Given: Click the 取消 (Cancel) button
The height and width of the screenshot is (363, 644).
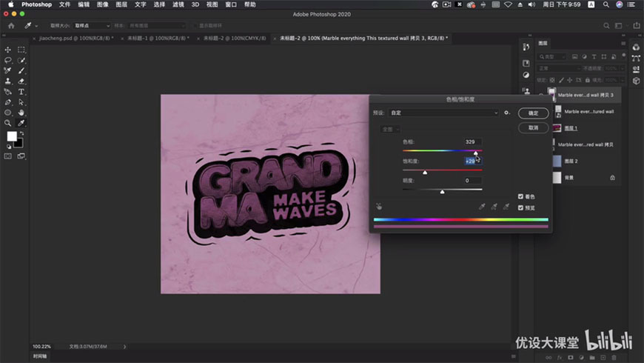Looking at the screenshot, I should coord(533,127).
